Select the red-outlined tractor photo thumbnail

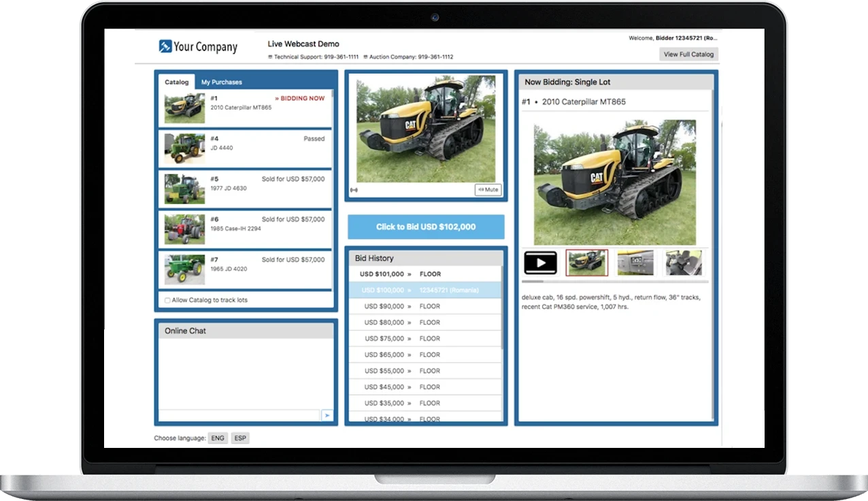pyautogui.click(x=586, y=263)
